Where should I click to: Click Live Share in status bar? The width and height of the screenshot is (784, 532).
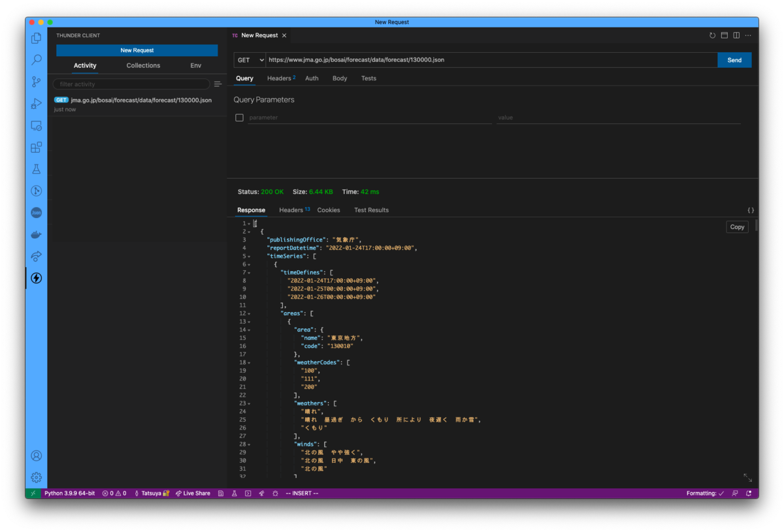[x=193, y=493]
